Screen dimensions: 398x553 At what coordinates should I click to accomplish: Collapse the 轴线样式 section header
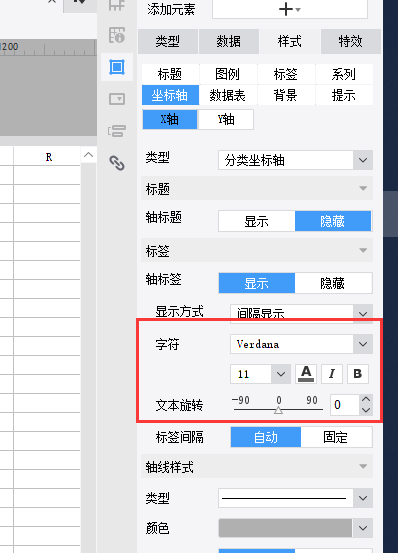[257, 467]
